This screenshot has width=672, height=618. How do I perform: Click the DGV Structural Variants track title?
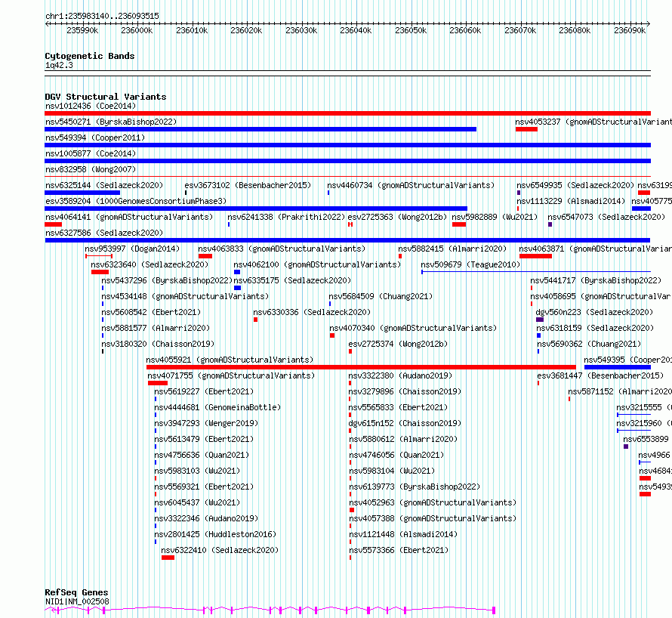click(x=106, y=97)
